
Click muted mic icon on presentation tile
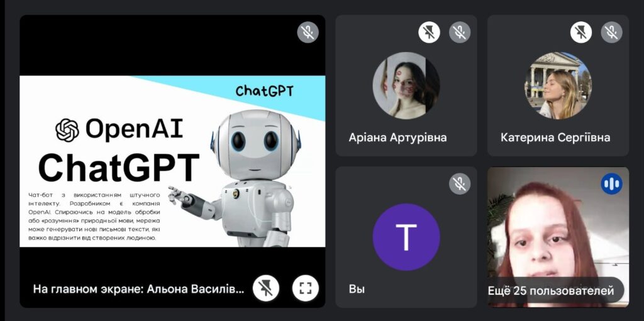point(308,32)
